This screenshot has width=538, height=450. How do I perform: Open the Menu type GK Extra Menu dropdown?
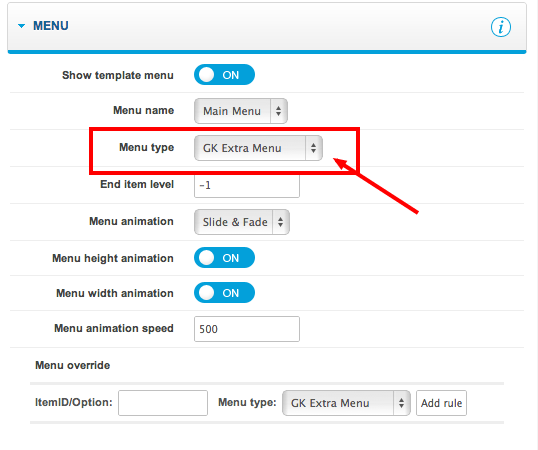[x=258, y=148]
